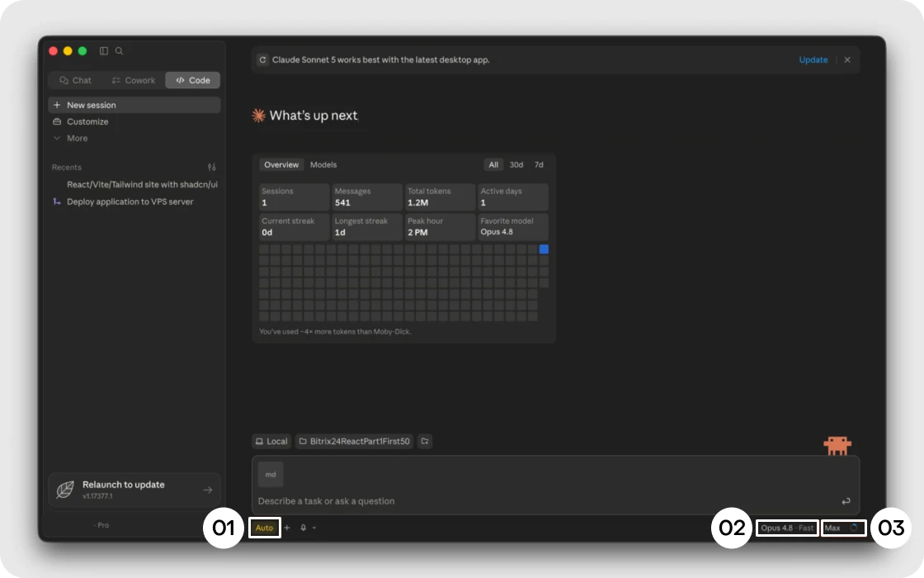Set the stats range to All

(493, 164)
